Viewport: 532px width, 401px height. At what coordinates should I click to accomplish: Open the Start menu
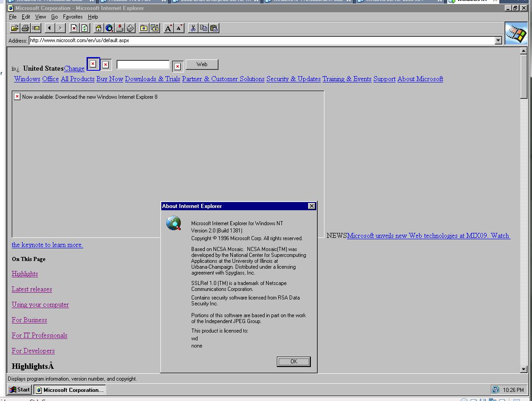(19, 390)
